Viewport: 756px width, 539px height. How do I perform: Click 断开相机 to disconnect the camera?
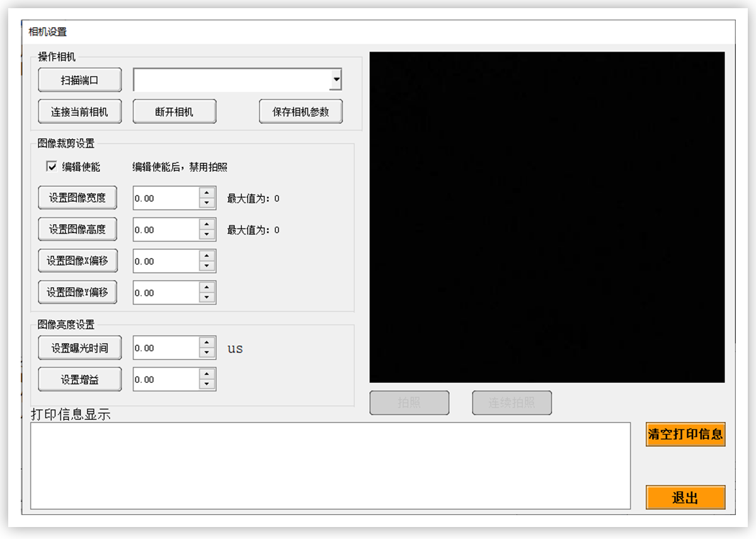coord(174,111)
